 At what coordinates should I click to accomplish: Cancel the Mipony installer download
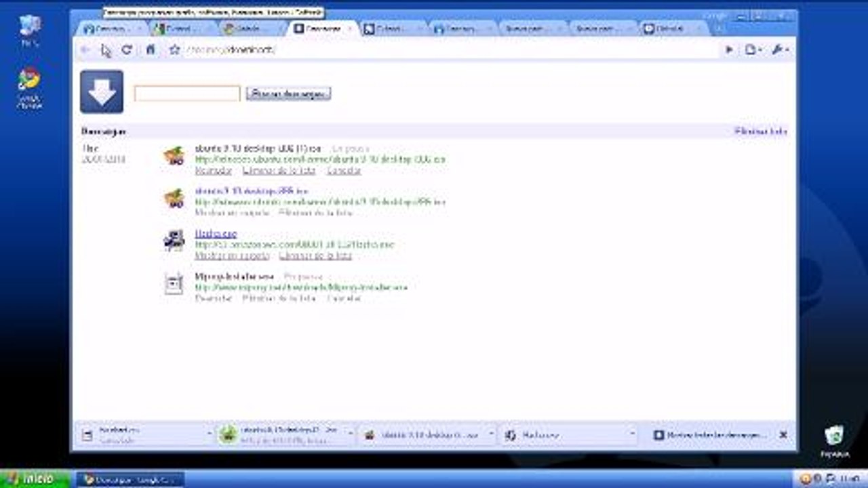point(344,298)
